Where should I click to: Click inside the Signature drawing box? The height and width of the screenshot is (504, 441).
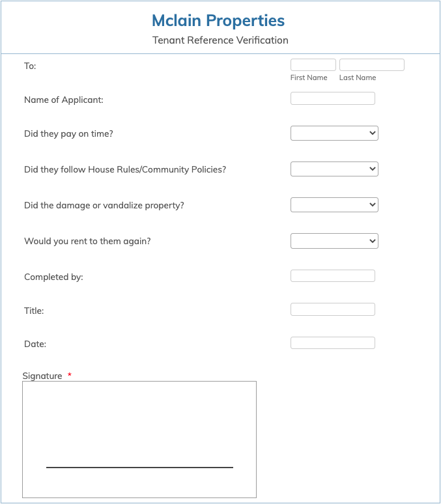pyautogui.click(x=139, y=440)
